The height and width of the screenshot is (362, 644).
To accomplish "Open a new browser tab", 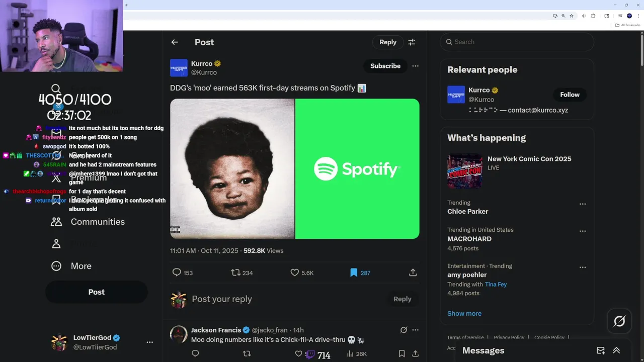I will coord(126,5).
